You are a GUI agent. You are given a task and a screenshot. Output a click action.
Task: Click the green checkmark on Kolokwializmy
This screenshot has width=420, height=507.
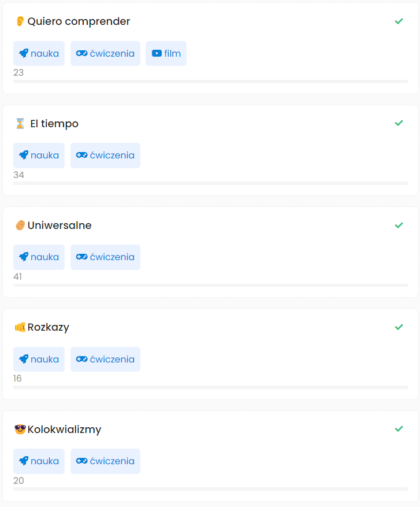pyautogui.click(x=399, y=429)
